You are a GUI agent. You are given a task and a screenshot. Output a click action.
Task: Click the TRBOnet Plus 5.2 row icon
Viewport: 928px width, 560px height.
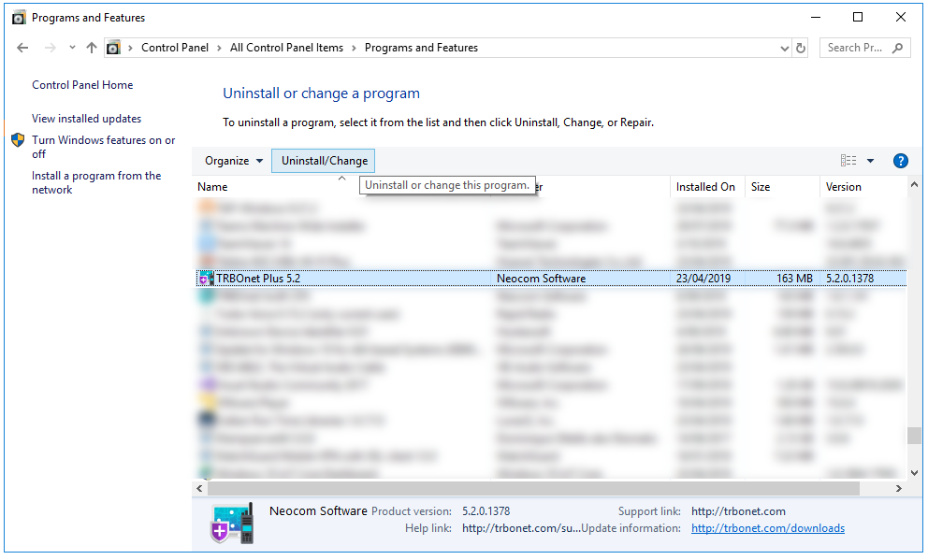click(x=206, y=279)
